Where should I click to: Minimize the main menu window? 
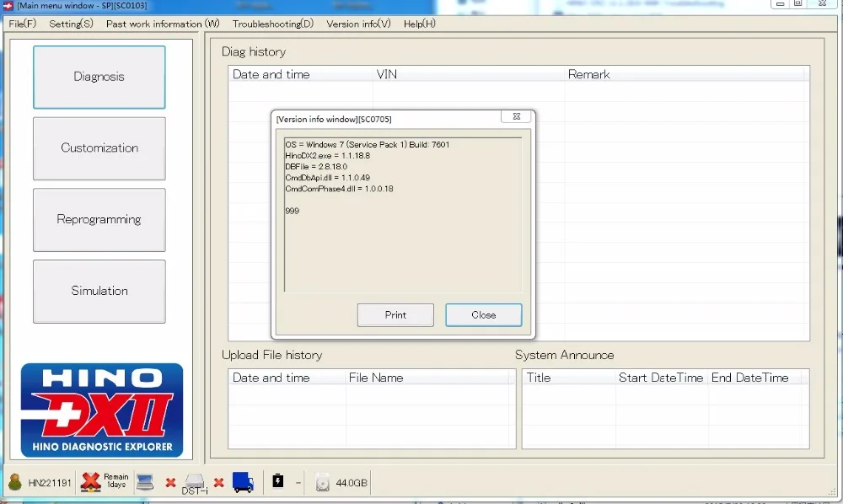[x=780, y=3]
